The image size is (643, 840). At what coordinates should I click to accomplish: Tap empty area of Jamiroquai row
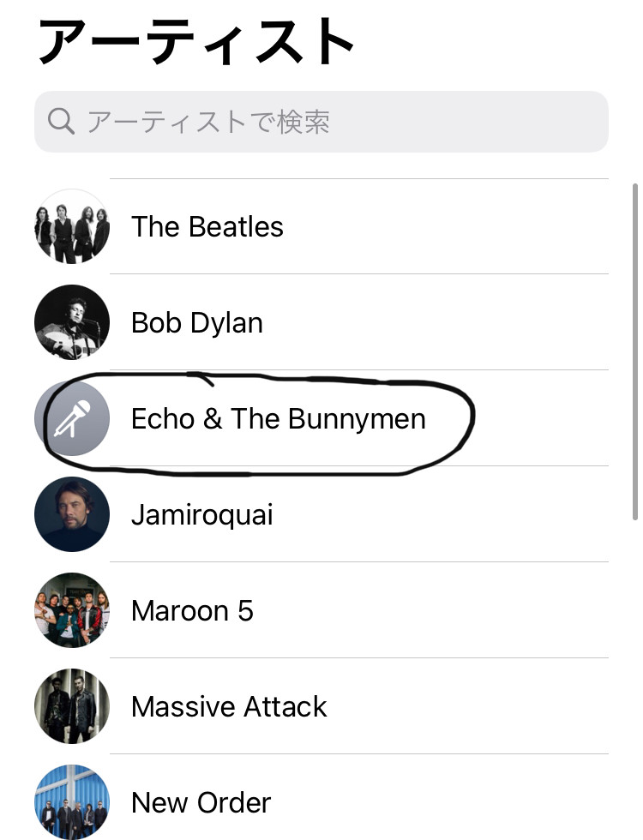[x=439, y=514]
